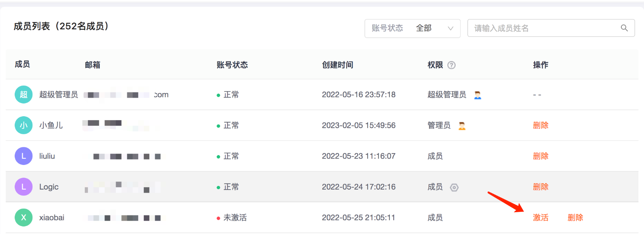Open the 账号状态 filter dropdown
644x234 pixels.
[x=412, y=28]
